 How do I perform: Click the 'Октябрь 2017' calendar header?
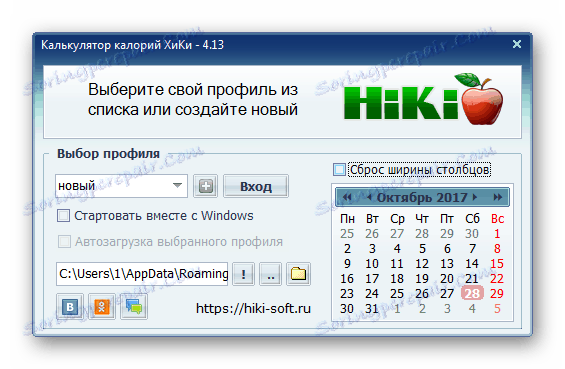click(x=422, y=197)
